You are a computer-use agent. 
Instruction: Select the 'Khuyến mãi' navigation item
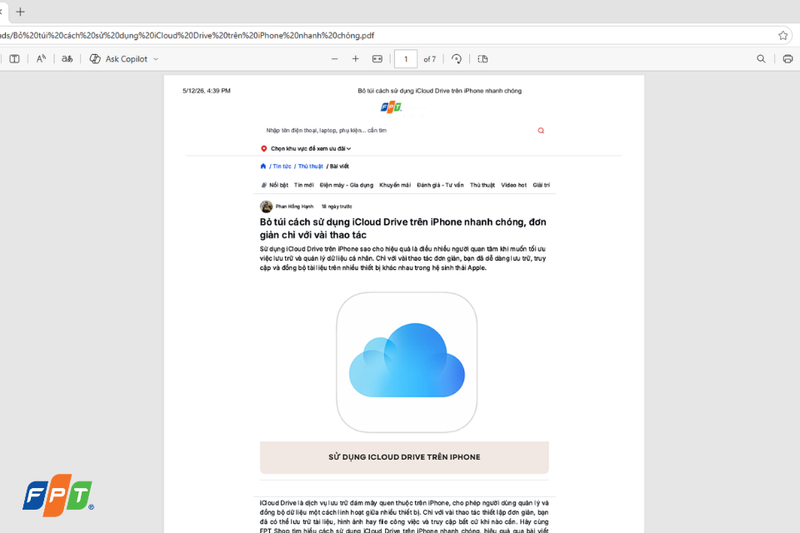(395, 185)
